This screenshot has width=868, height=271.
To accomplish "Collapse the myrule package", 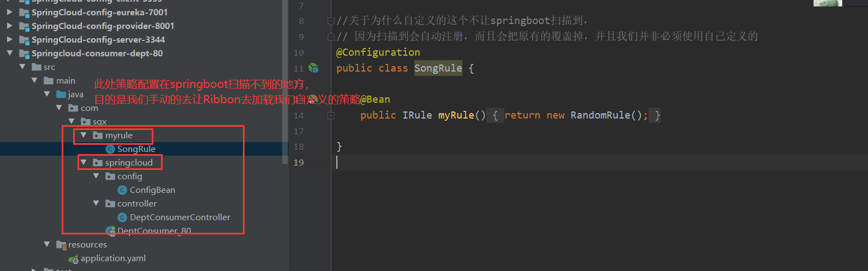I will click(x=84, y=135).
